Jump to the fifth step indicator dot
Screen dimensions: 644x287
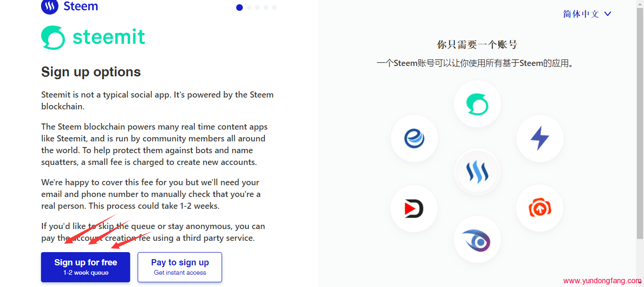coord(274,8)
